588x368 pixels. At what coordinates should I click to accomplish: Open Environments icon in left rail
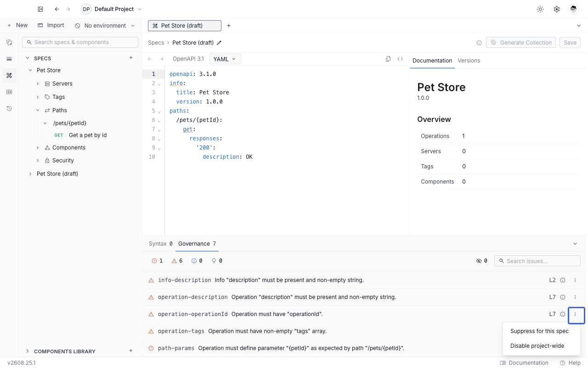pos(9,59)
